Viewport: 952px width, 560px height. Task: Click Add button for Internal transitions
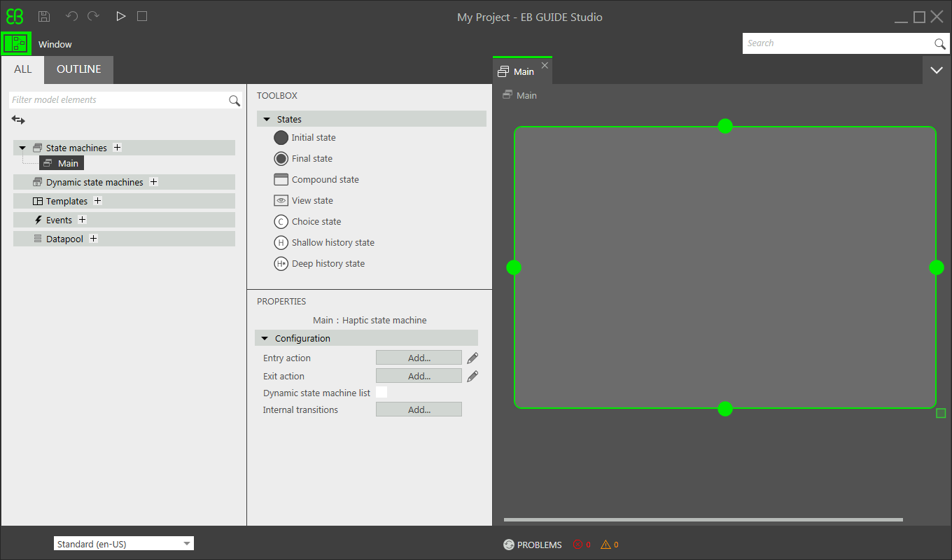(x=419, y=409)
